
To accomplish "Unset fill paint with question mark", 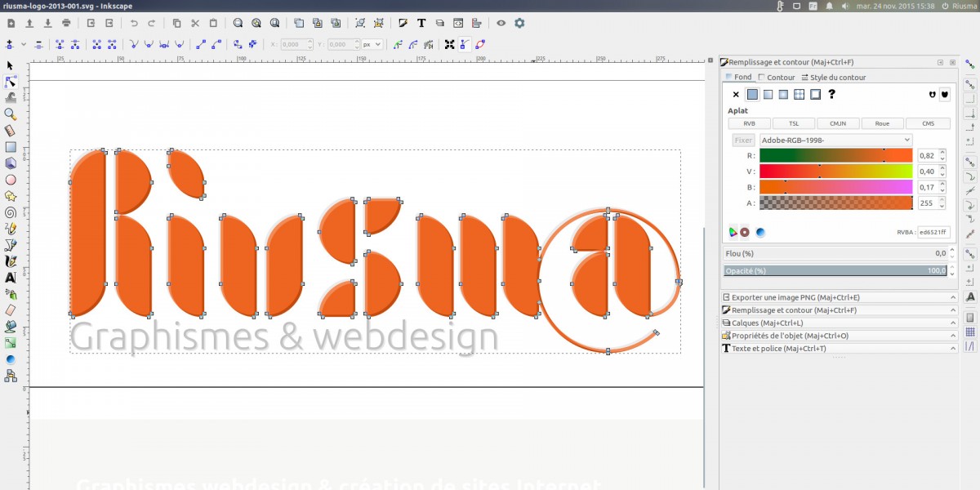I will 832,95.
